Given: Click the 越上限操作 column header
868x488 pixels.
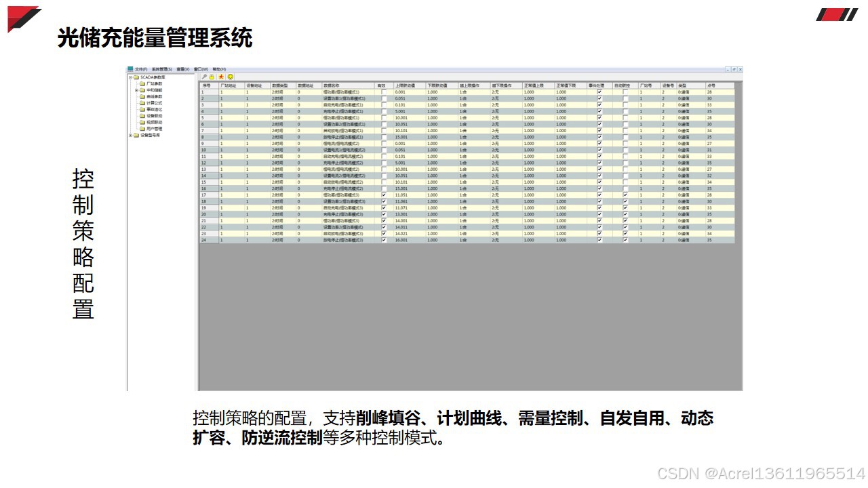Looking at the screenshot, I should pos(475,85).
